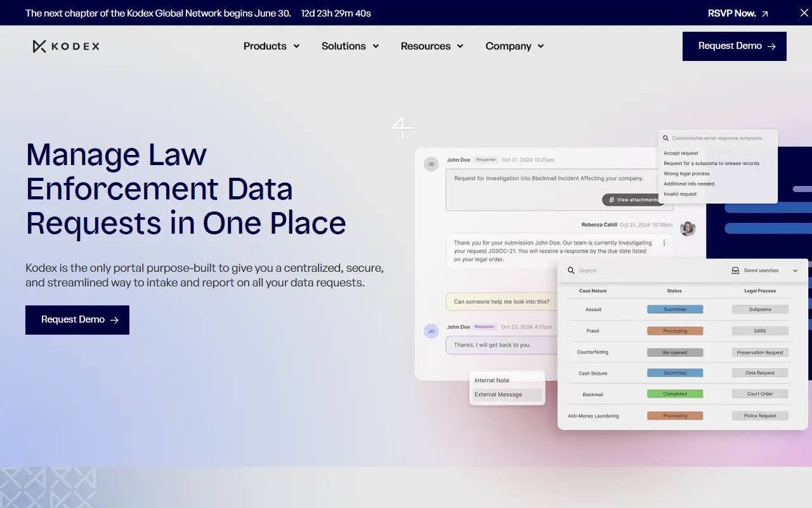Image resolution: width=812 pixels, height=508 pixels.
Task: Click the SARS legal process tag
Action: point(760,331)
